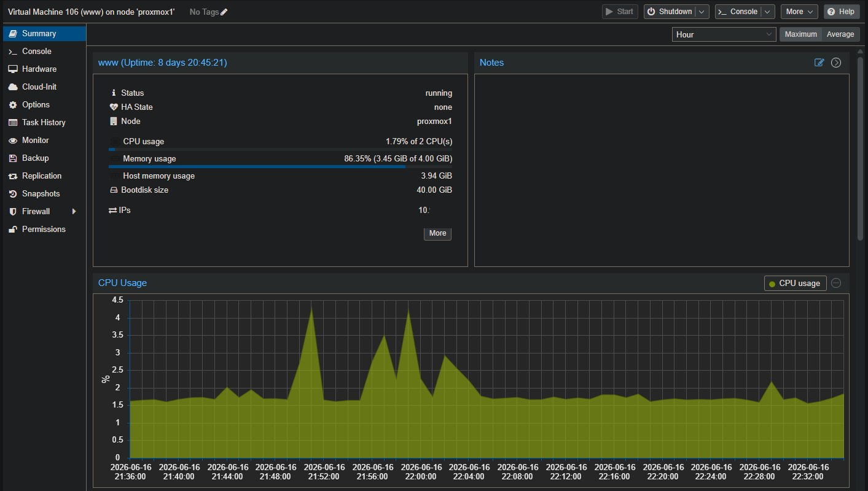Open the Backup section
The height and width of the screenshot is (491, 868).
(x=44, y=158)
